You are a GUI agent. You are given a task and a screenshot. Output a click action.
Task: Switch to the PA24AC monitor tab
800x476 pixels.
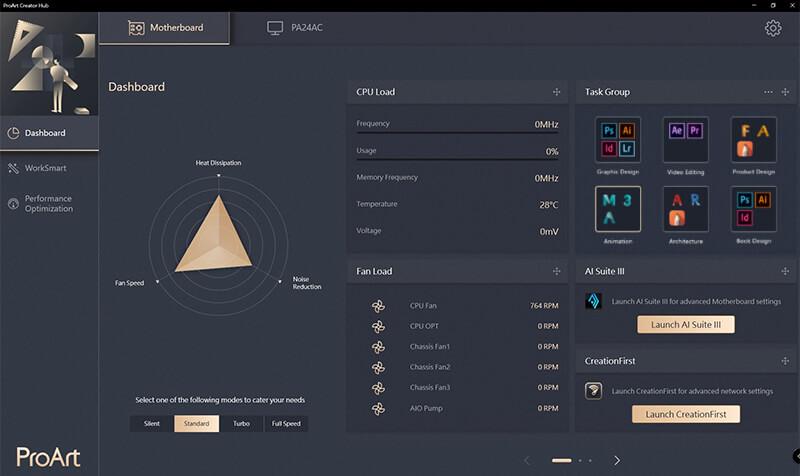point(294,27)
